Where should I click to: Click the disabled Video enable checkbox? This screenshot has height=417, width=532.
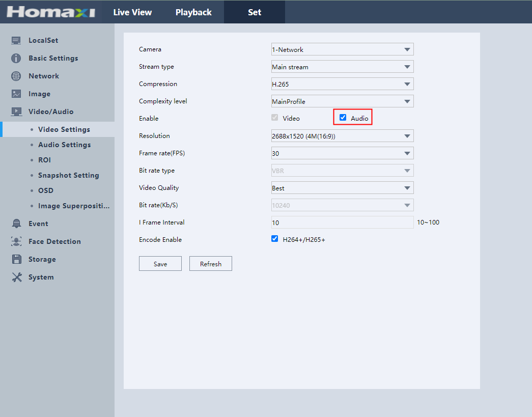(274, 118)
